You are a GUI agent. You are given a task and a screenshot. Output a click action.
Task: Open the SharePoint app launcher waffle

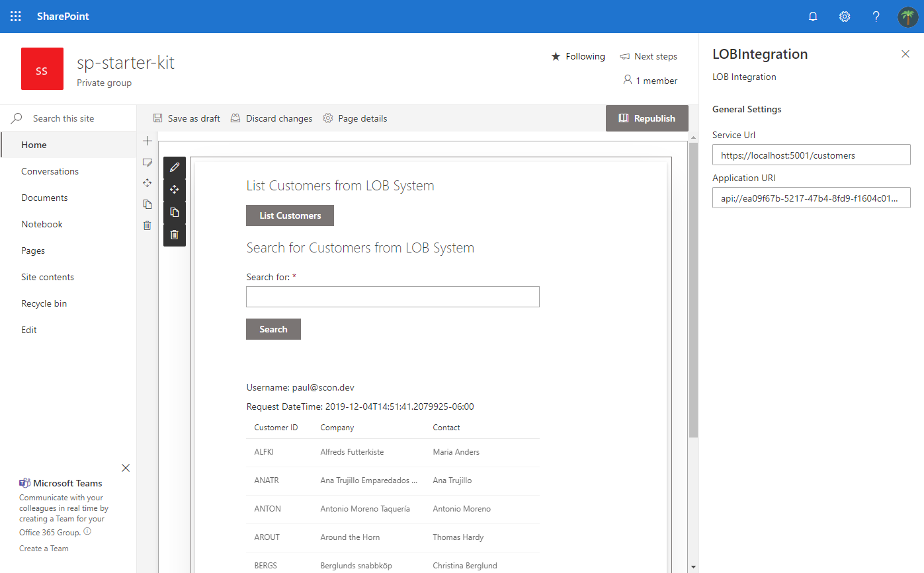[16, 17]
